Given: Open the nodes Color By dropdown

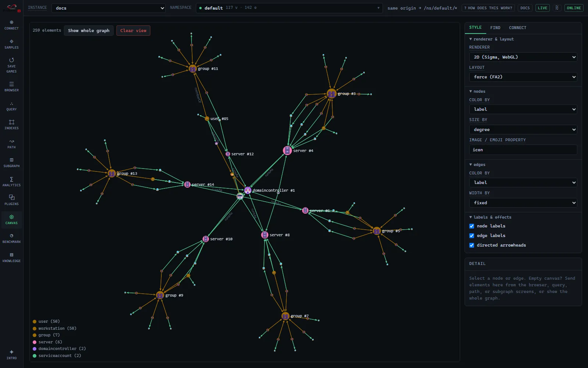Looking at the screenshot, I should coord(523,109).
